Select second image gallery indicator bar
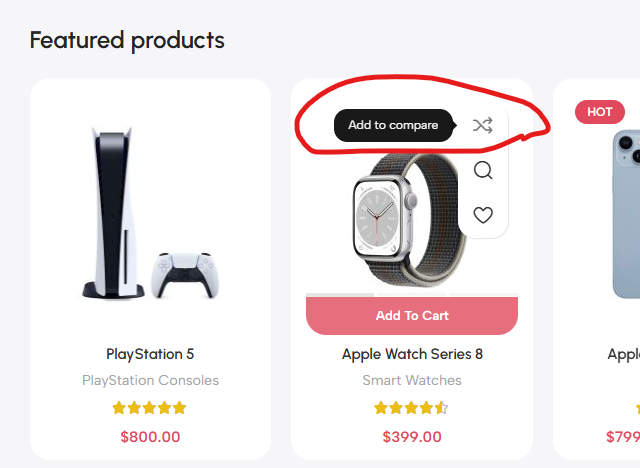640x468 pixels. (x=412, y=295)
